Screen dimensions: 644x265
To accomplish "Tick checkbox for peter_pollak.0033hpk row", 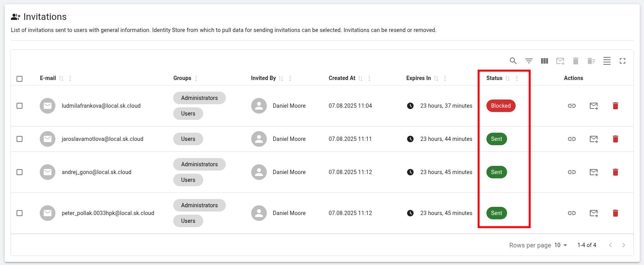I will click(x=20, y=213).
